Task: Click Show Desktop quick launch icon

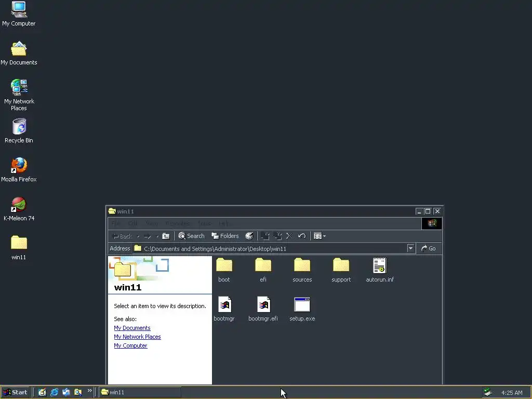Action: pyautogui.click(x=42, y=392)
